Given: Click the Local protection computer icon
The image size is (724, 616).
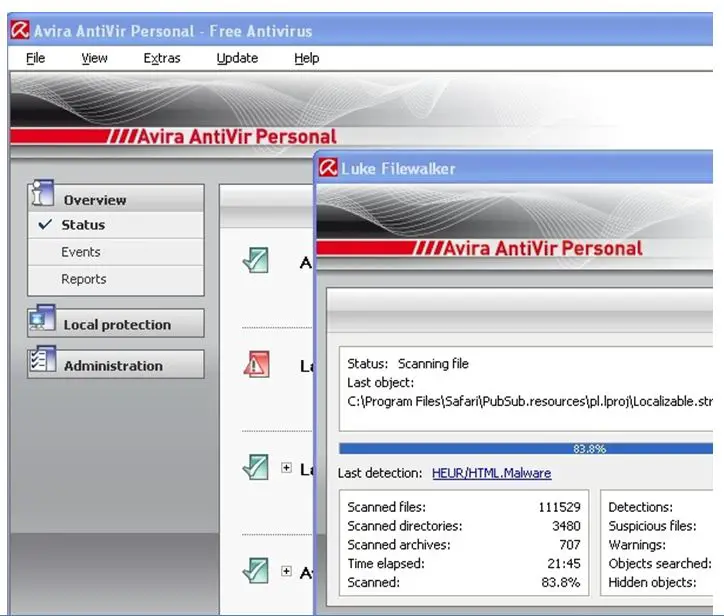Looking at the screenshot, I should (42, 317).
